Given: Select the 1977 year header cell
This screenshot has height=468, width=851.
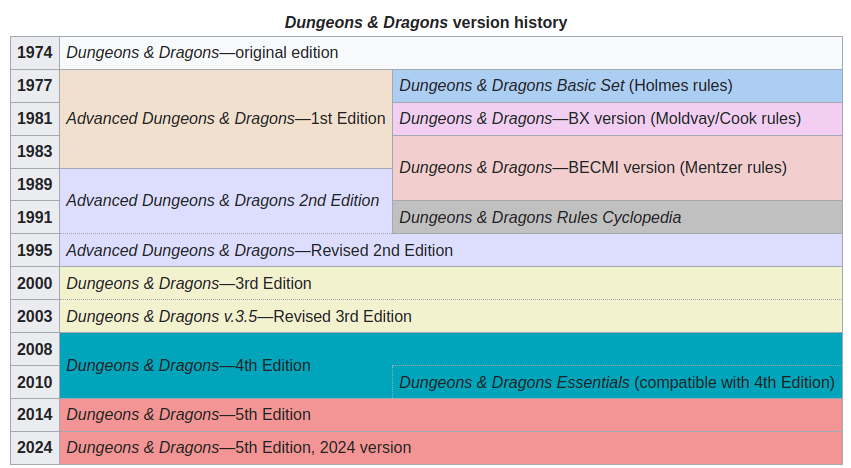Looking at the screenshot, I should point(35,86).
